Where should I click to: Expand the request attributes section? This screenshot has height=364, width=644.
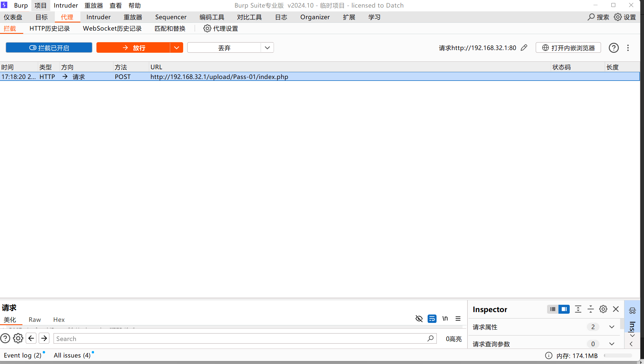click(612, 327)
